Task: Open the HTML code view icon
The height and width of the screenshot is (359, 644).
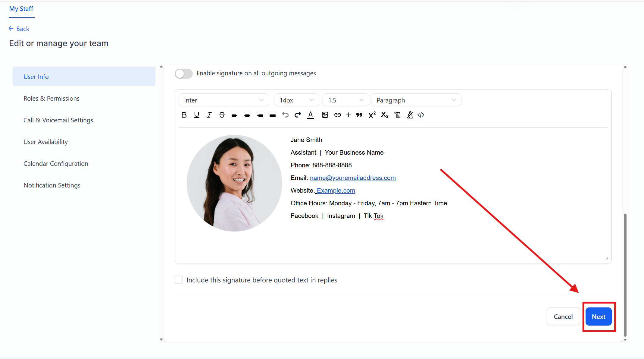Action: tap(421, 115)
